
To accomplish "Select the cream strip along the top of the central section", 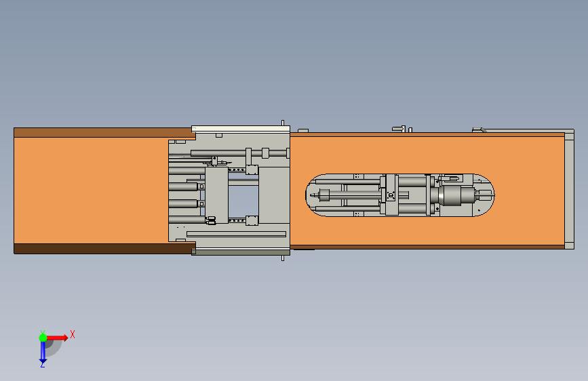I will pyautogui.click(x=241, y=129).
